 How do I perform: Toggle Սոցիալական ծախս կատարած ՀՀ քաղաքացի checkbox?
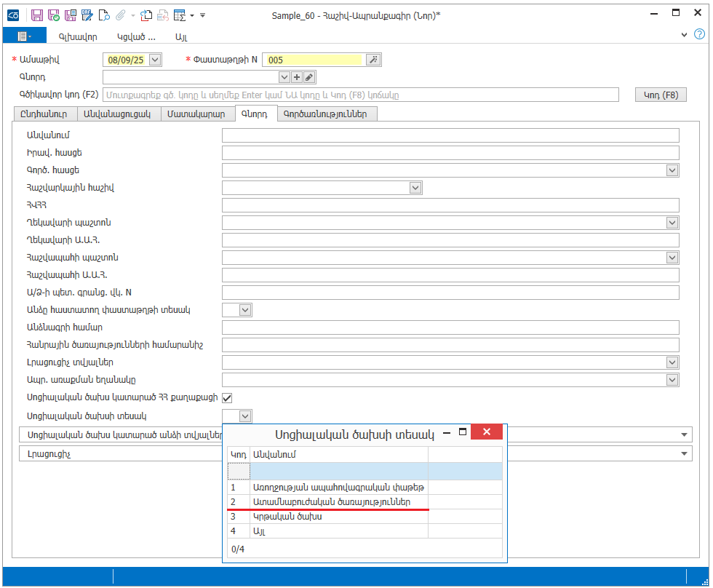pyautogui.click(x=227, y=397)
